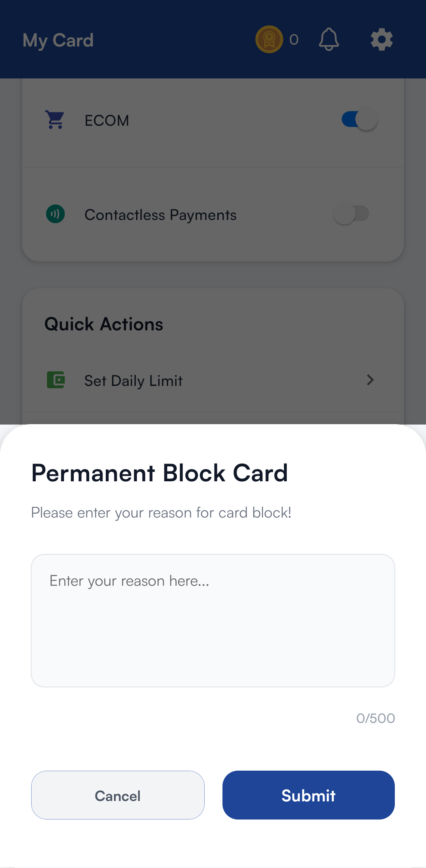
Task: Click the Contactless Payments wave icon
Action: click(x=56, y=214)
